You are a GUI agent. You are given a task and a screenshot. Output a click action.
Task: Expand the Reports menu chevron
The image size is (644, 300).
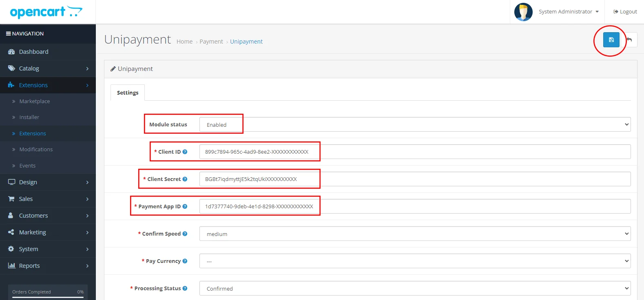tap(87, 266)
